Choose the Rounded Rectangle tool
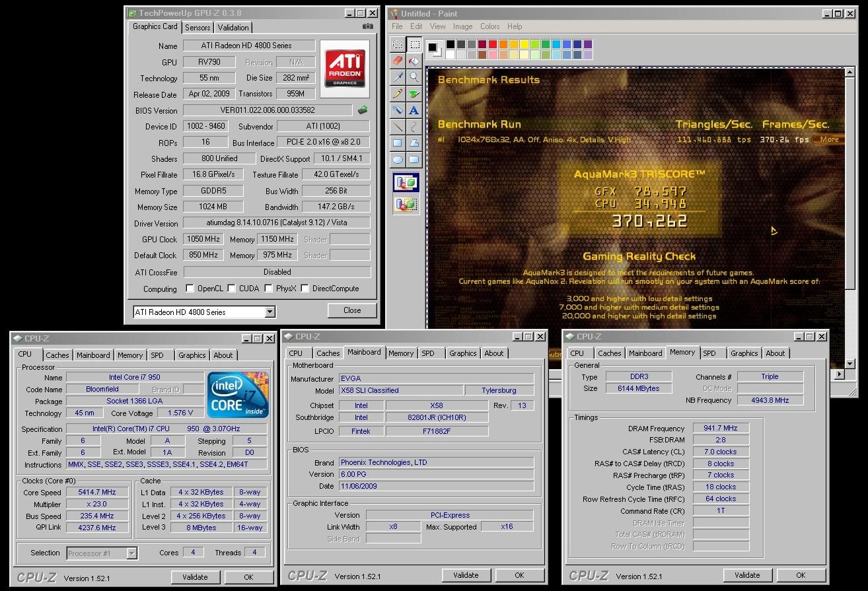This screenshot has width=868, height=591. click(x=414, y=159)
